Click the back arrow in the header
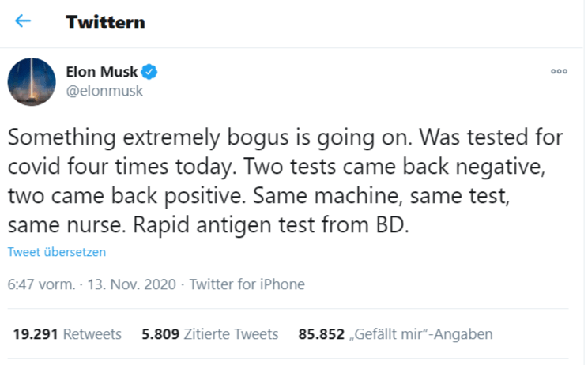 (x=24, y=21)
